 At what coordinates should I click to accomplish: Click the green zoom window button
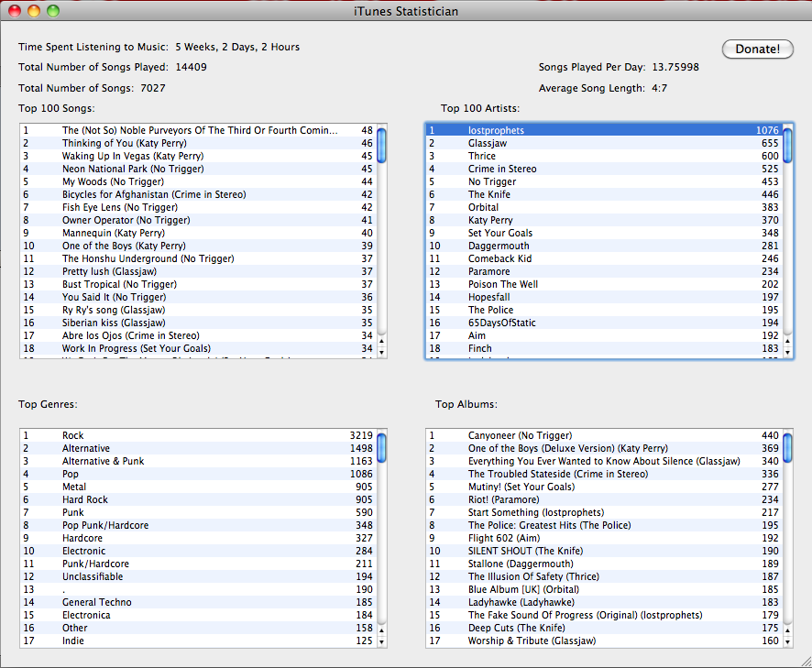point(53,11)
